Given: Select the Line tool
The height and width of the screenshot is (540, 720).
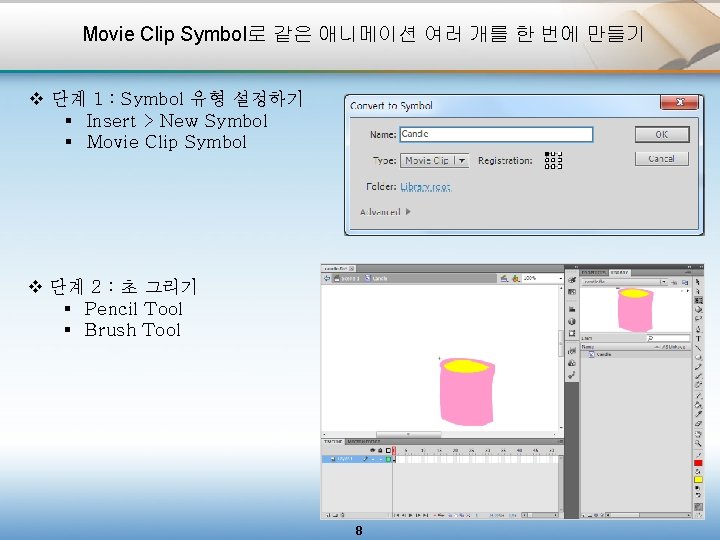Looking at the screenshot, I should (698, 347).
